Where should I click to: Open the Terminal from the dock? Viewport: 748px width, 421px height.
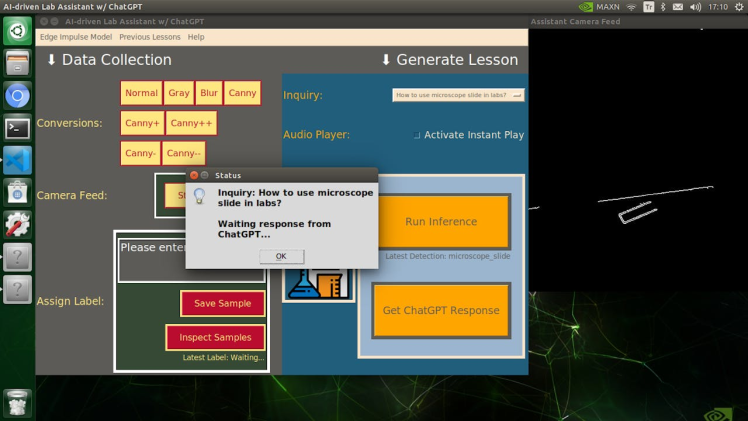pyautogui.click(x=17, y=128)
